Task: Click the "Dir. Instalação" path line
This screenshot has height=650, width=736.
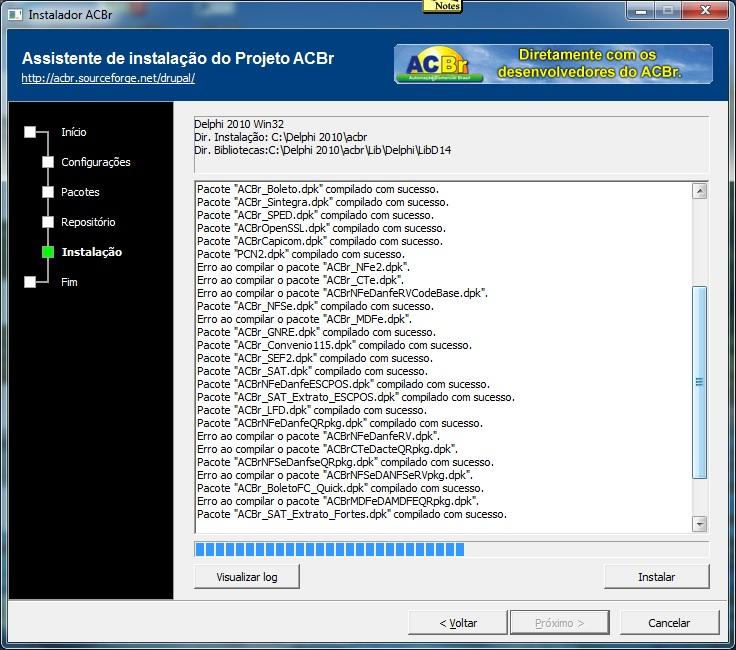Action: coord(281,137)
